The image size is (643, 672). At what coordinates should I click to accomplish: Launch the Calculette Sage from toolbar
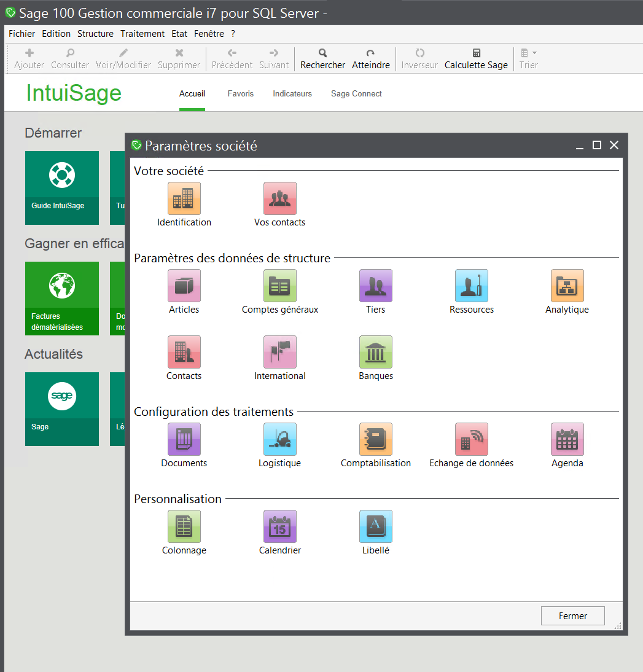475,58
